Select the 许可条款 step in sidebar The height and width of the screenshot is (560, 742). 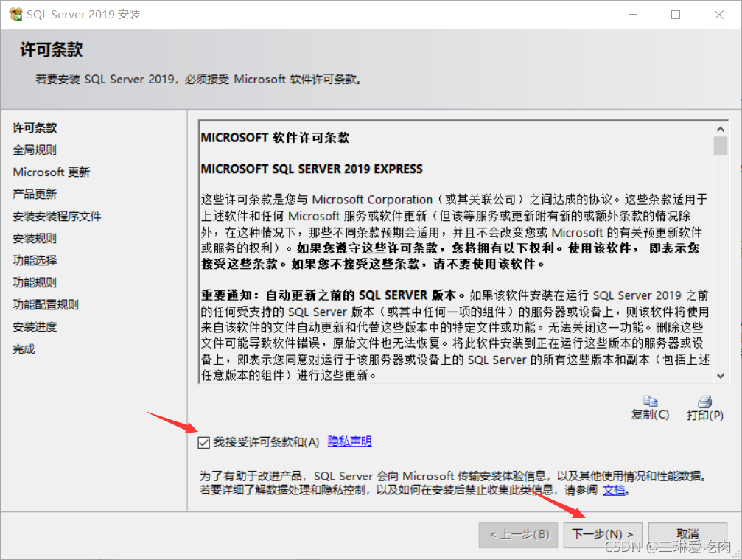[35, 127]
